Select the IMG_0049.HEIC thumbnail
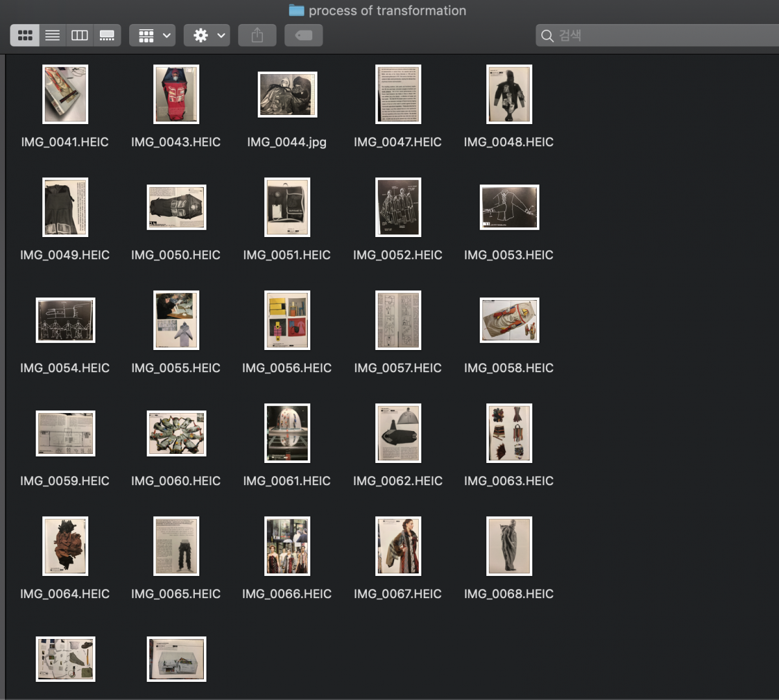 (x=65, y=207)
